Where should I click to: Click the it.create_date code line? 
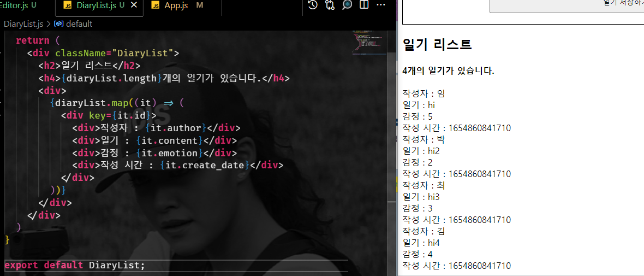tap(178, 165)
